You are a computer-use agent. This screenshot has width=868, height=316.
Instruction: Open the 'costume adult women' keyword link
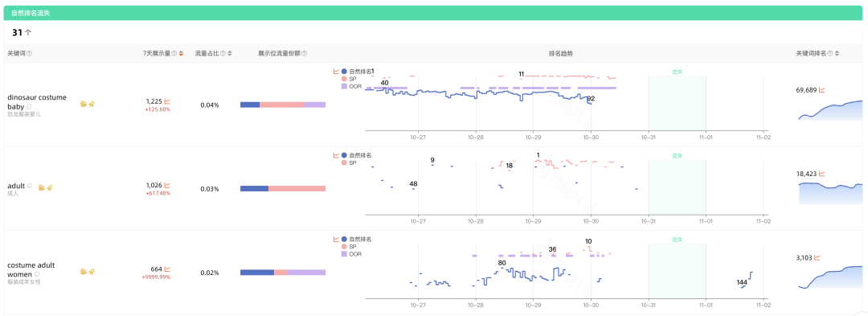[31, 269]
